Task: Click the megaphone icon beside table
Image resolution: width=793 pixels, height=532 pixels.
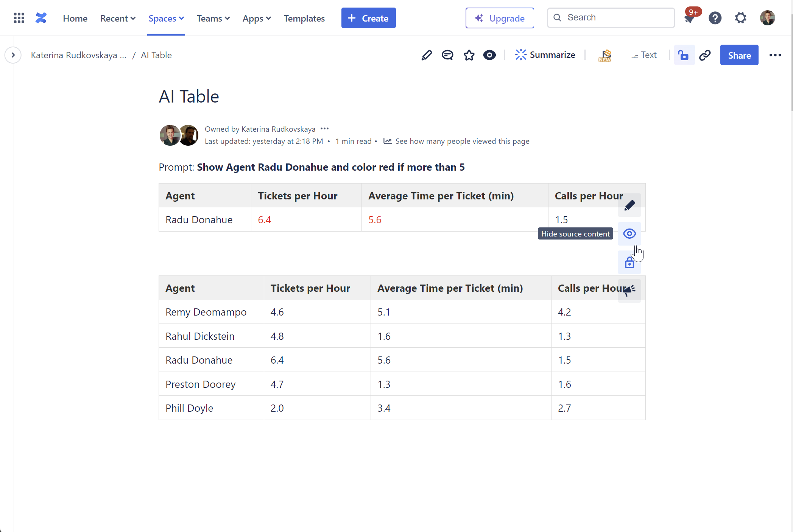Action: (629, 291)
